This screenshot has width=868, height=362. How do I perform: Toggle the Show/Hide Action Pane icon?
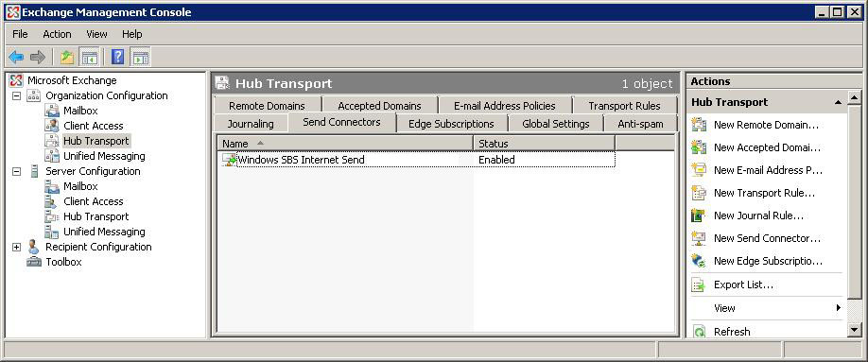140,57
